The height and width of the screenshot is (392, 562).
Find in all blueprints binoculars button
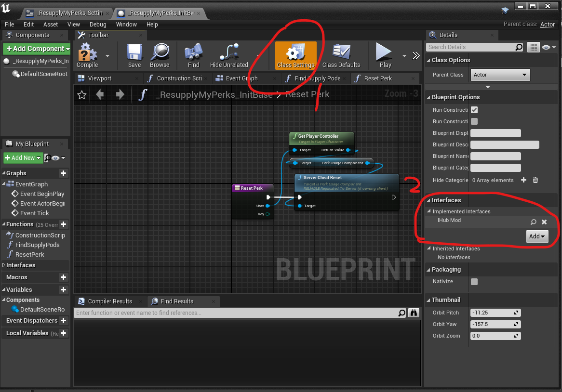[414, 313]
